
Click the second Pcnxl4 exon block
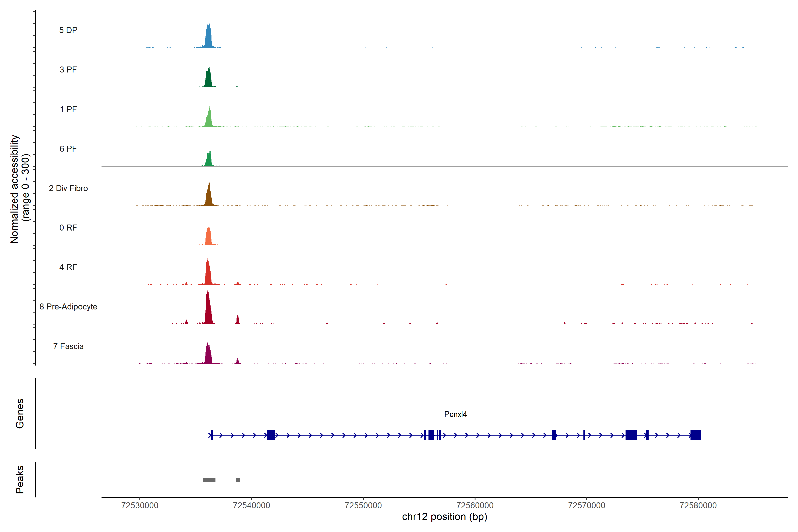[271, 435]
